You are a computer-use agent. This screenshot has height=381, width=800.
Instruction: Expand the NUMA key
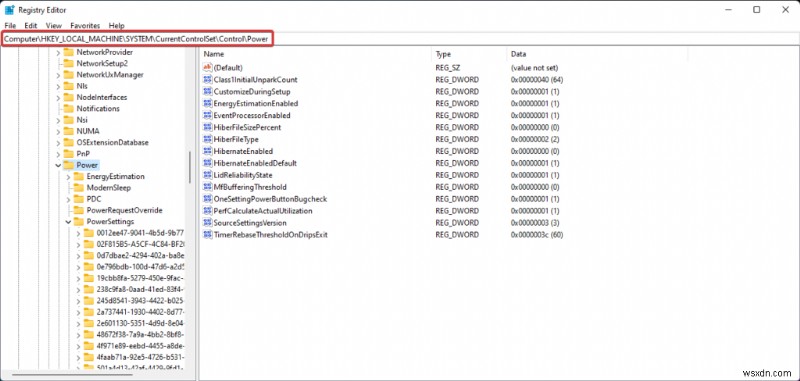click(x=58, y=131)
